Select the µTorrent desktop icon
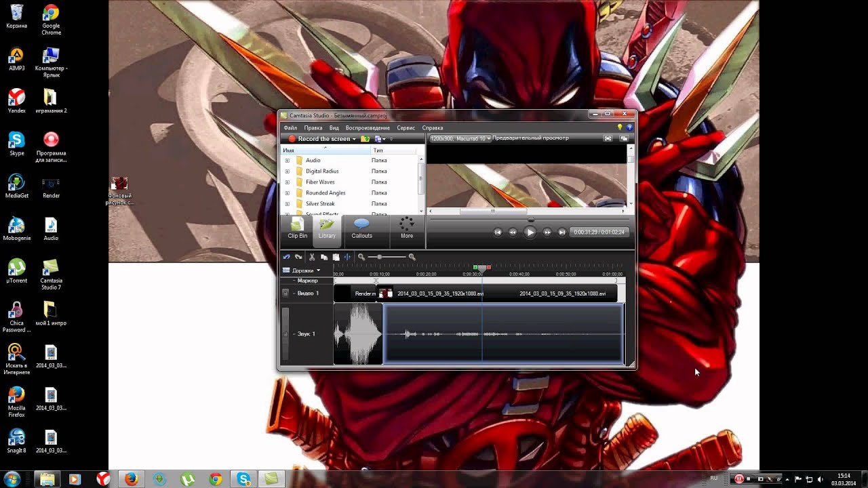The image size is (868, 488). pyautogui.click(x=16, y=271)
